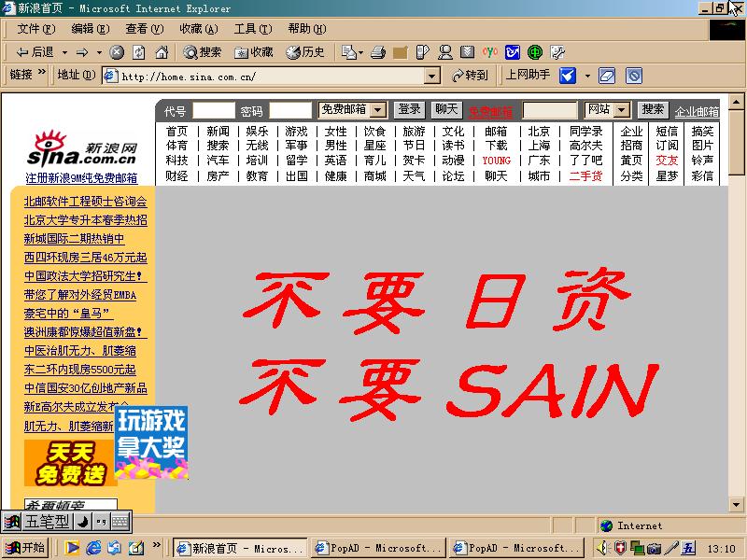The height and width of the screenshot is (560, 747).
Task: Click the blue checkmark 上网助手 icon
Action: pyautogui.click(x=568, y=76)
